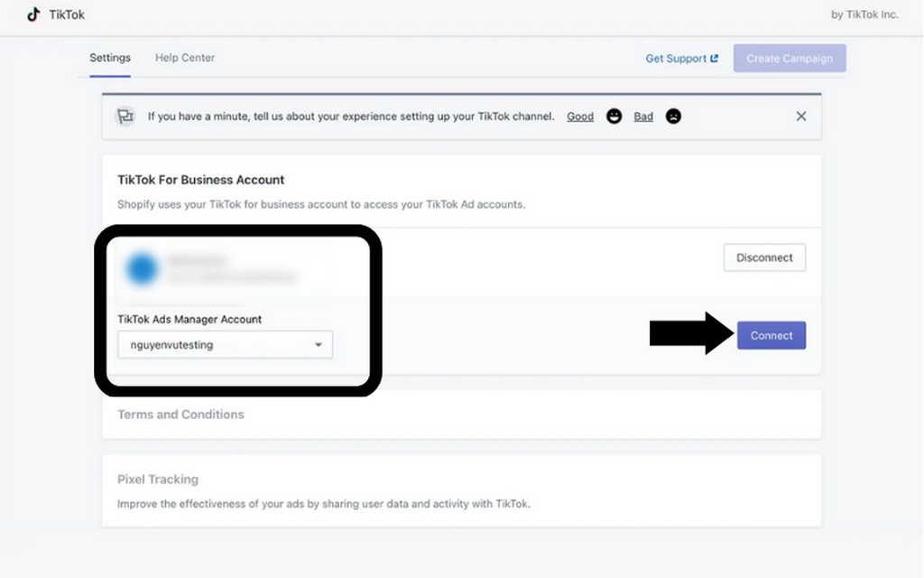Click the feedback flag icon in banner
The image size is (924, 578).
point(125,117)
